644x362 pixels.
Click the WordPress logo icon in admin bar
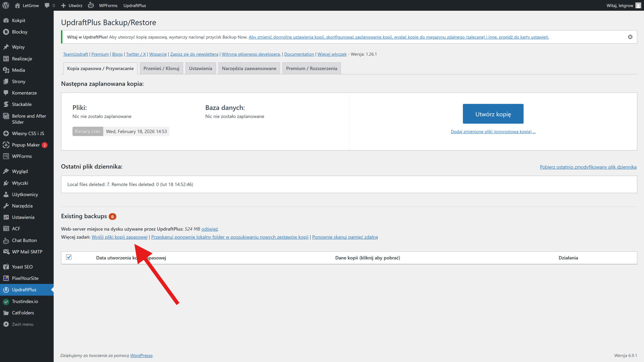(6, 5)
